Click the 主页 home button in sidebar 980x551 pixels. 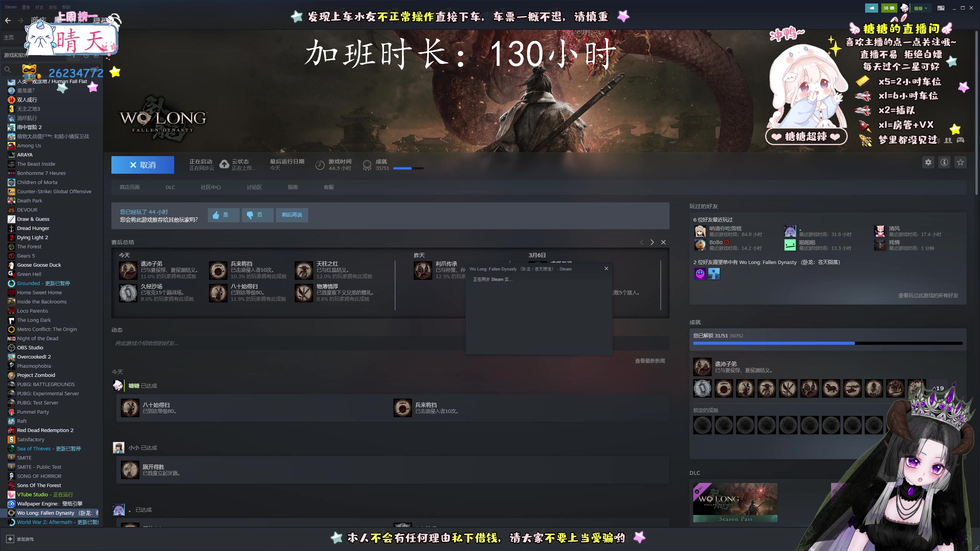coord(9,37)
